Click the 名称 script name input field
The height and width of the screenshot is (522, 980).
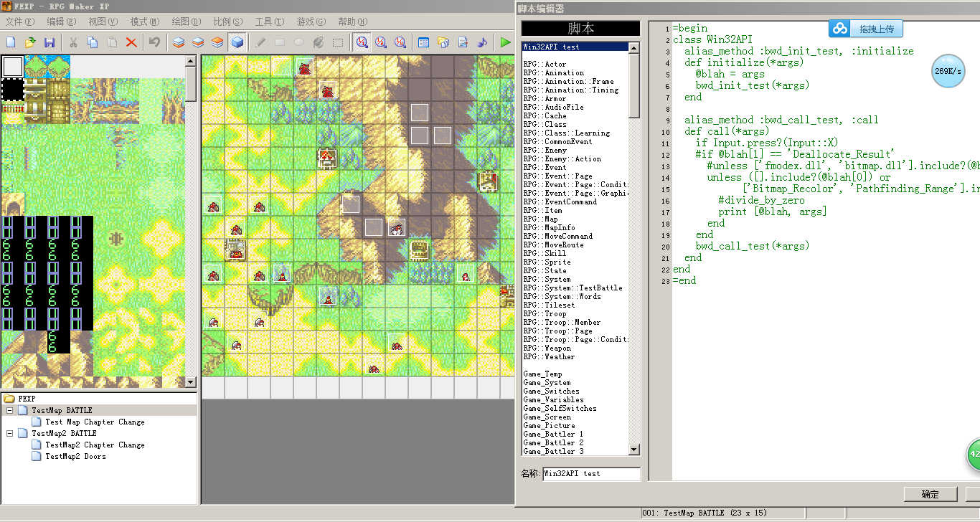pos(590,474)
